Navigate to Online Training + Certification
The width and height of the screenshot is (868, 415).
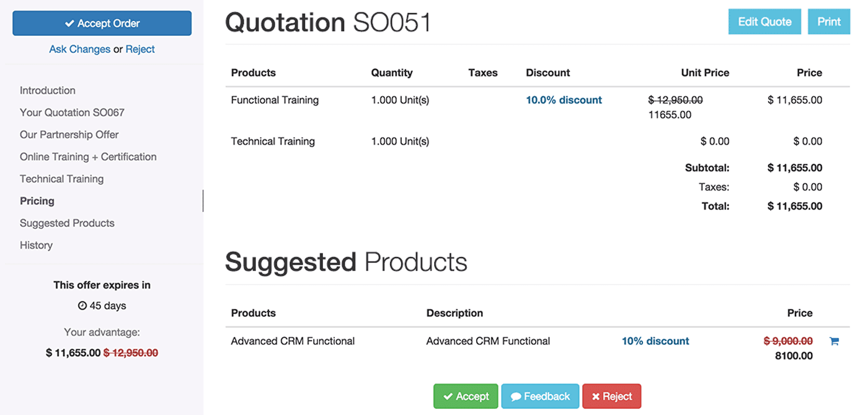(88, 157)
